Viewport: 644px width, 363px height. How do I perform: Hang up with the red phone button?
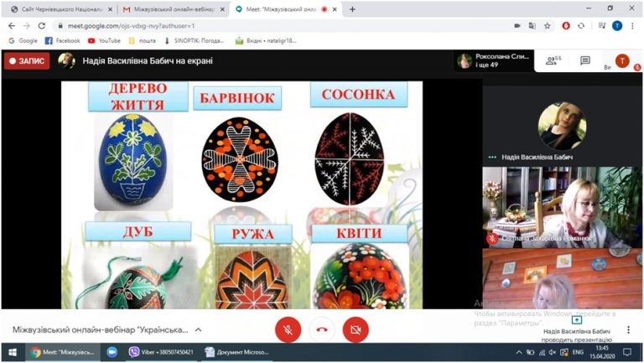[x=322, y=329]
